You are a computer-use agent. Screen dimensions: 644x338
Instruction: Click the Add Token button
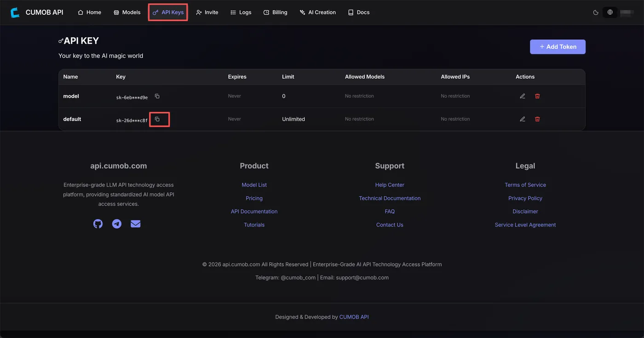[558, 47]
